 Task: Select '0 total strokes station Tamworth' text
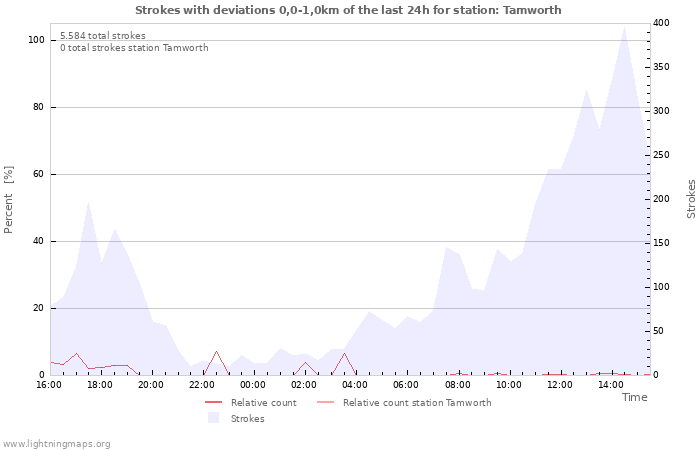(x=134, y=48)
